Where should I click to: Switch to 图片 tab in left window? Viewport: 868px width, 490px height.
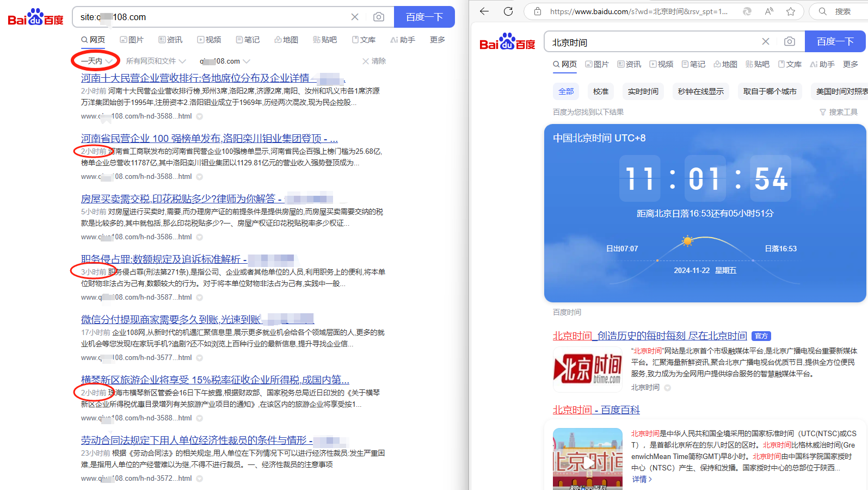(x=132, y=40)
